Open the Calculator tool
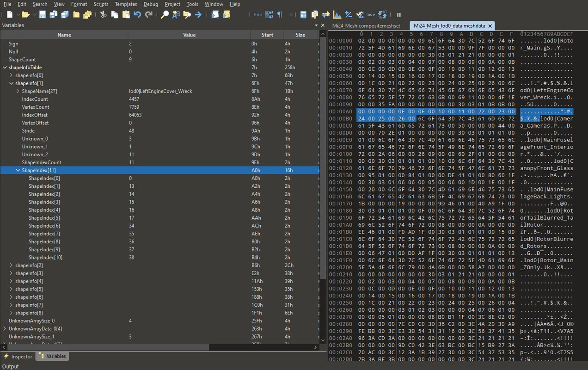Image resolution: width=588 pixels, height=370 pixels. tap(303, 15)
